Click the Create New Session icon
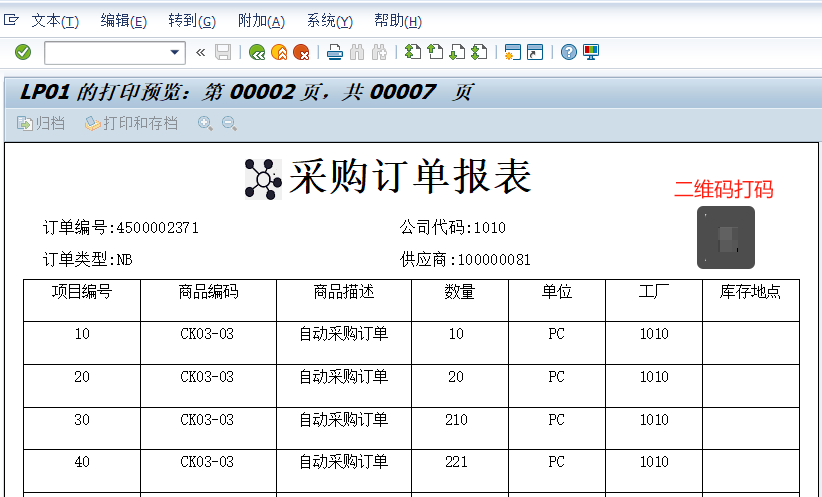822x497 pixels. click(x=513, y=52)
